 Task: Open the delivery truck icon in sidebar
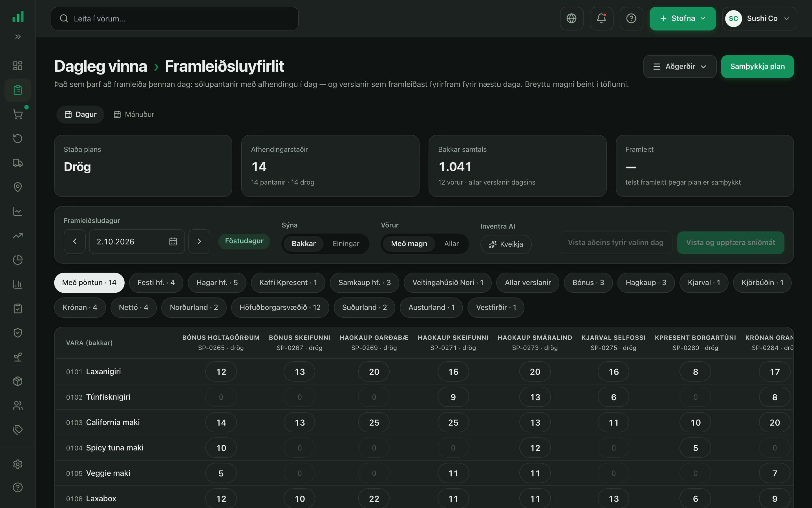point(18,163)
